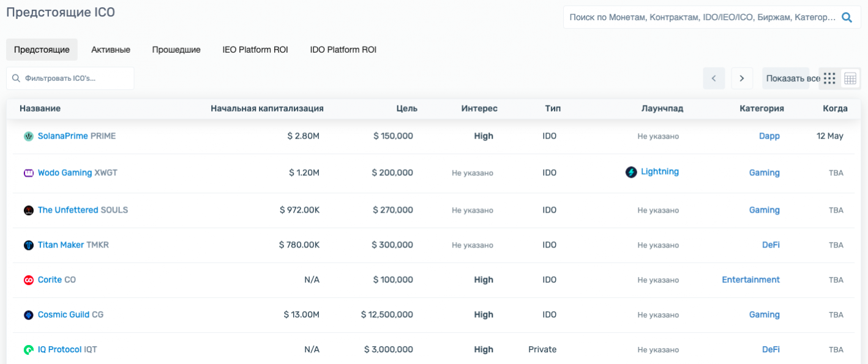Sort by Когда column header
Image resolution: width=868 pixels, height=364 pixels.
pyautogui.click(x=835, y=108)
